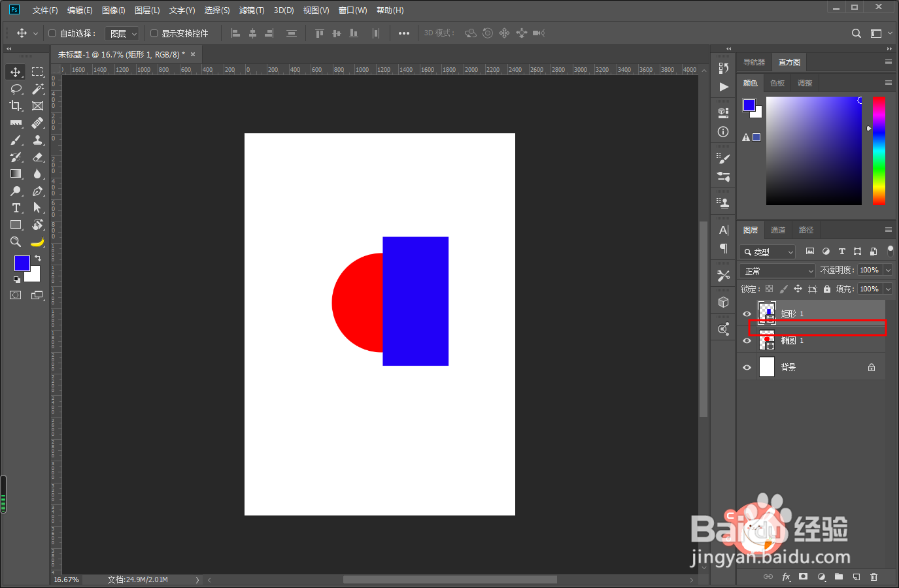
Task: Select the Path Selection arrow tool
Action: [37, 208]
